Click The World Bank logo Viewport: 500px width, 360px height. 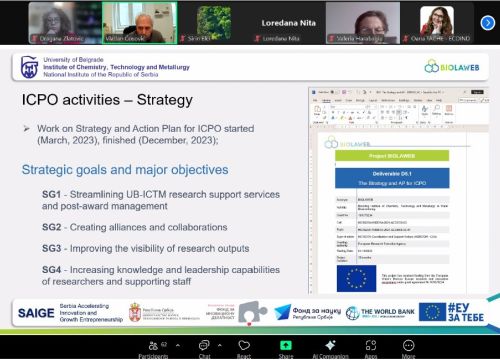(x=380, y=313)
